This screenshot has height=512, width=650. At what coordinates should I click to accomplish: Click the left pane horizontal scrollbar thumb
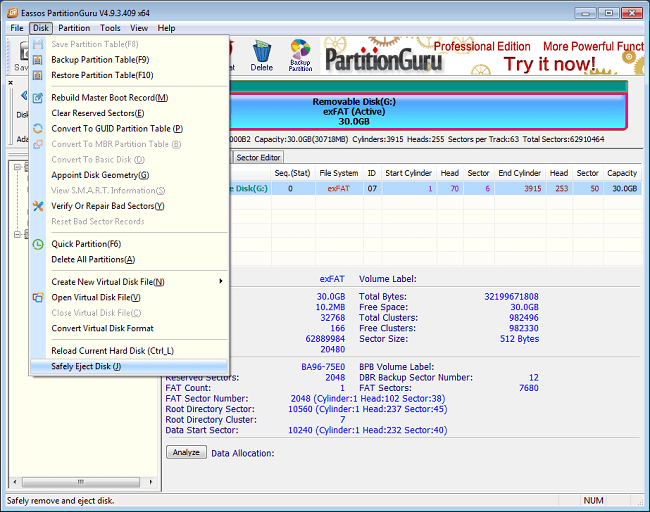point(80,482)
